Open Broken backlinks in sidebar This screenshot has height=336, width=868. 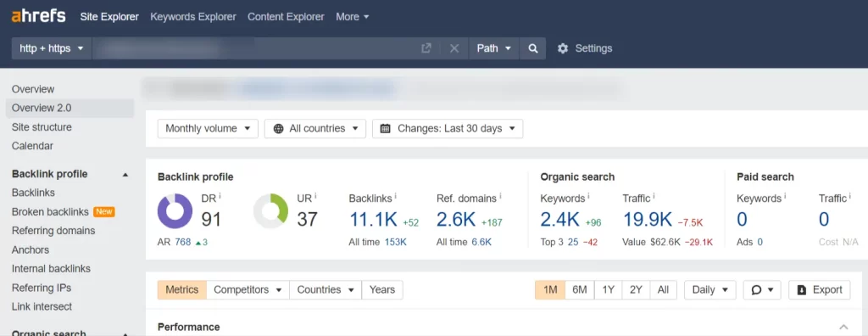(x=50, y=212)
